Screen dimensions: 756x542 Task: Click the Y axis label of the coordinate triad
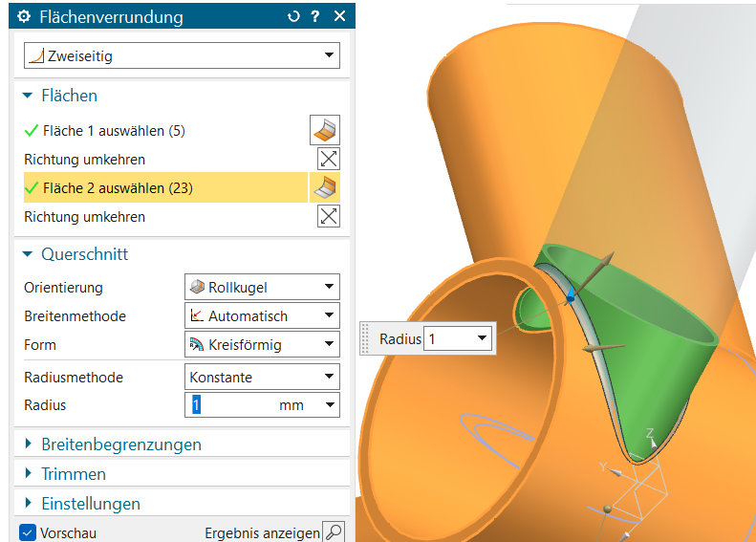coord(602,466)
